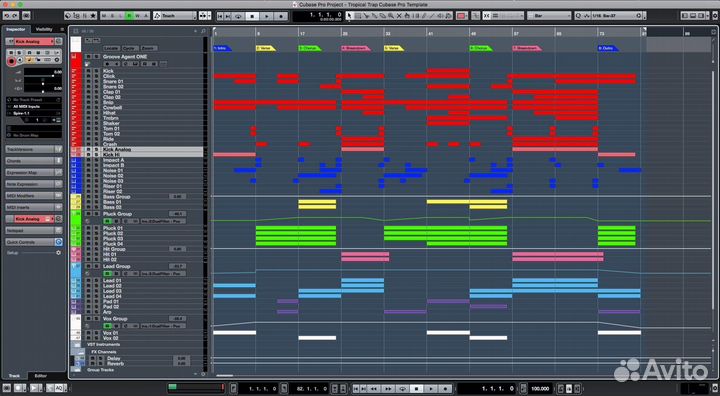Open the Quantize Q panel icon

pos(578,16)
